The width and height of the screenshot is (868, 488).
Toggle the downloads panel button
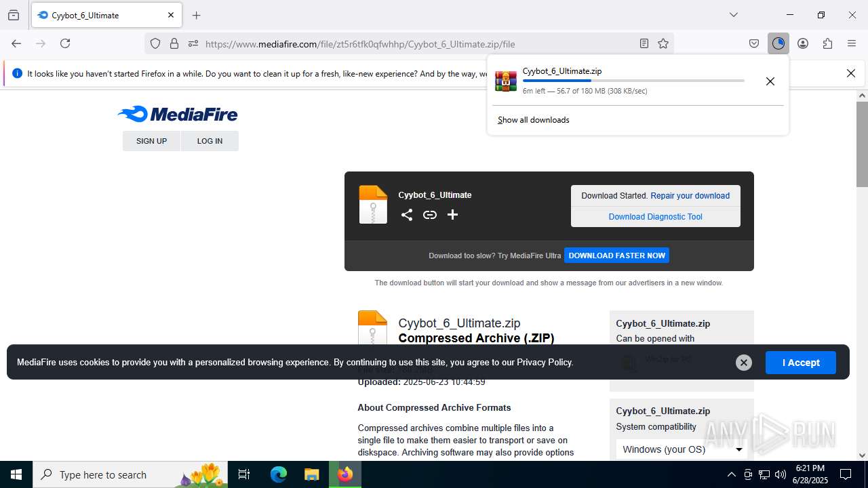click(x=778, y=43)
